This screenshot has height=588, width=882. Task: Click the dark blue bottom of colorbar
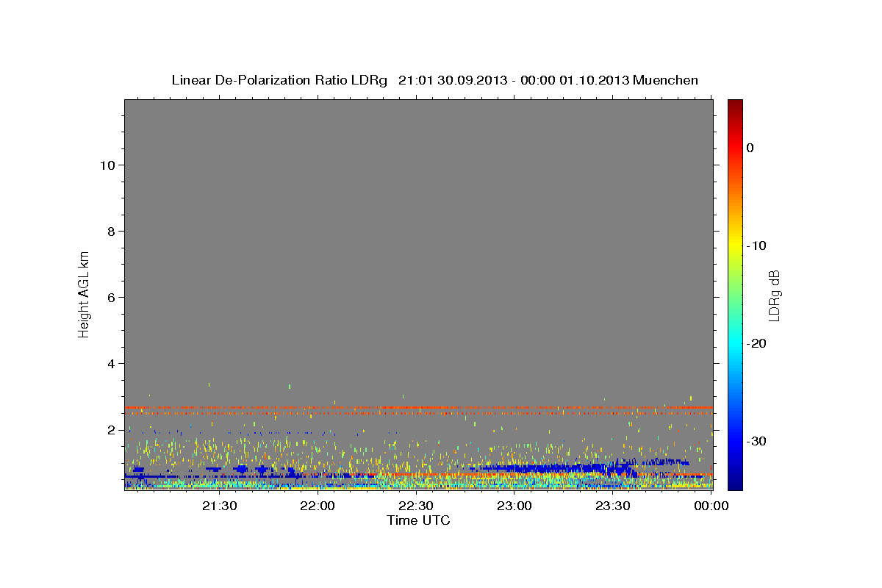coord(735,481)
